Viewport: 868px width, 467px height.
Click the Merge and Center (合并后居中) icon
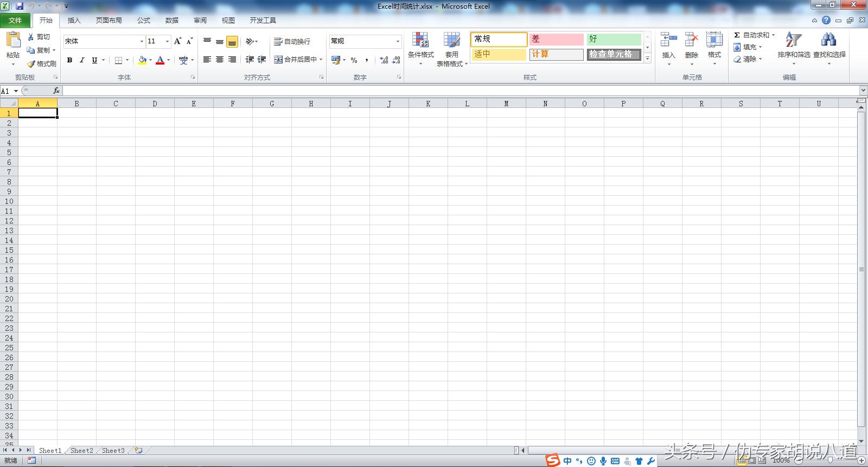tap(278, 60)
